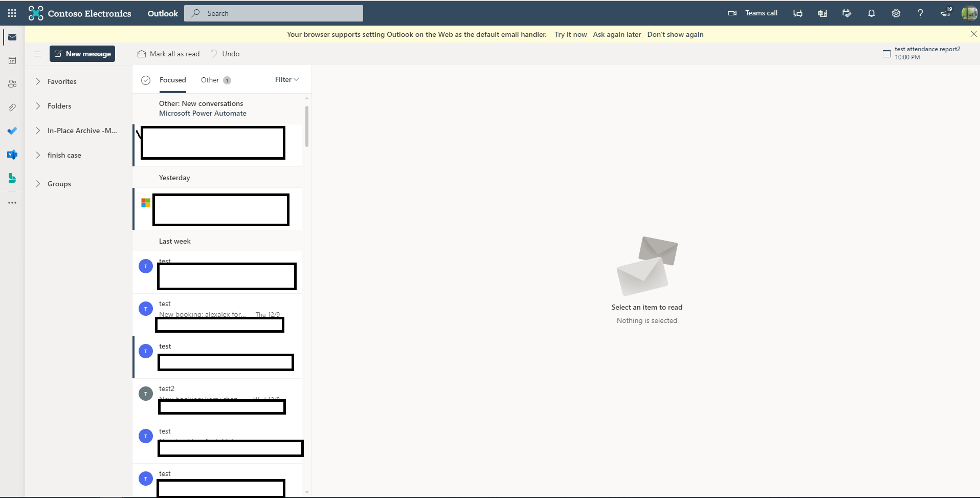Open the Mail icon in left rail

[12, 37]
